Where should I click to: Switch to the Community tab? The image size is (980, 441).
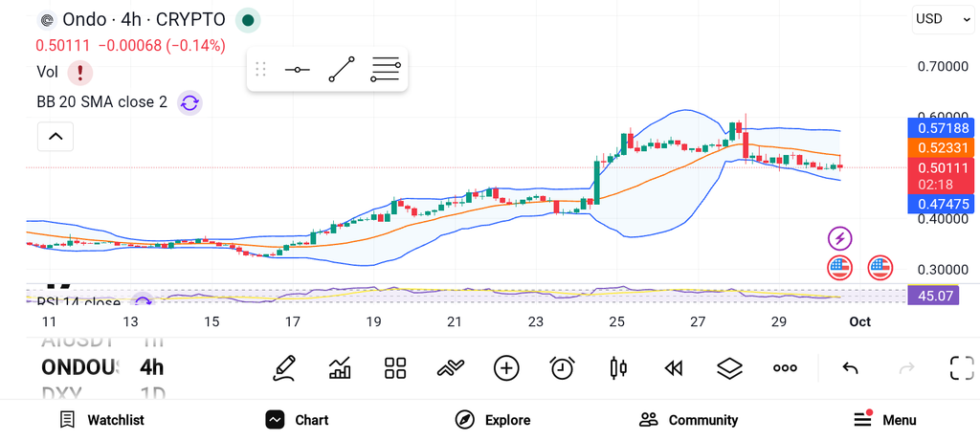click(x=689, y=420)
